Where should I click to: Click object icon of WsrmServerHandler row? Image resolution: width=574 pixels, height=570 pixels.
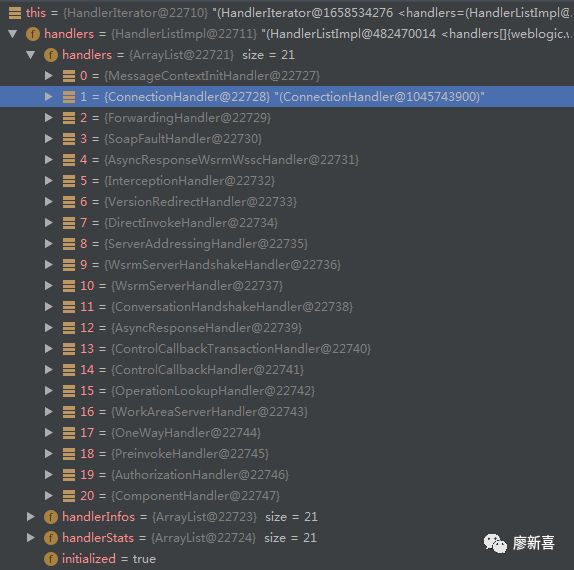tap(69, 286)
